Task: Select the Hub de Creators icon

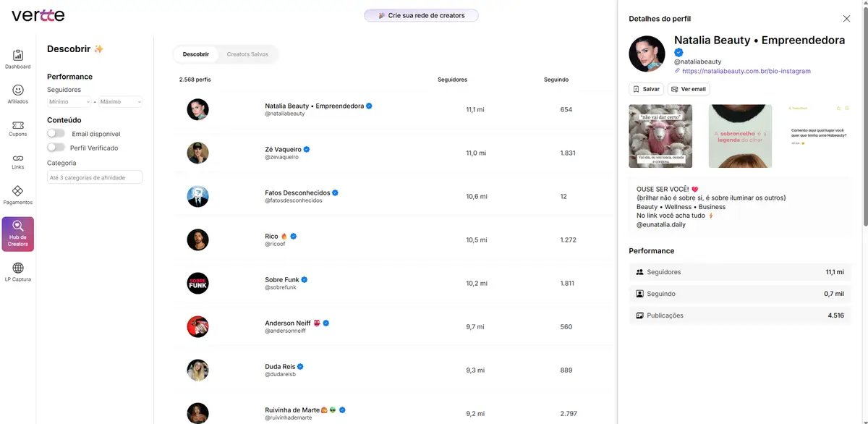Action: pos(17,233)
